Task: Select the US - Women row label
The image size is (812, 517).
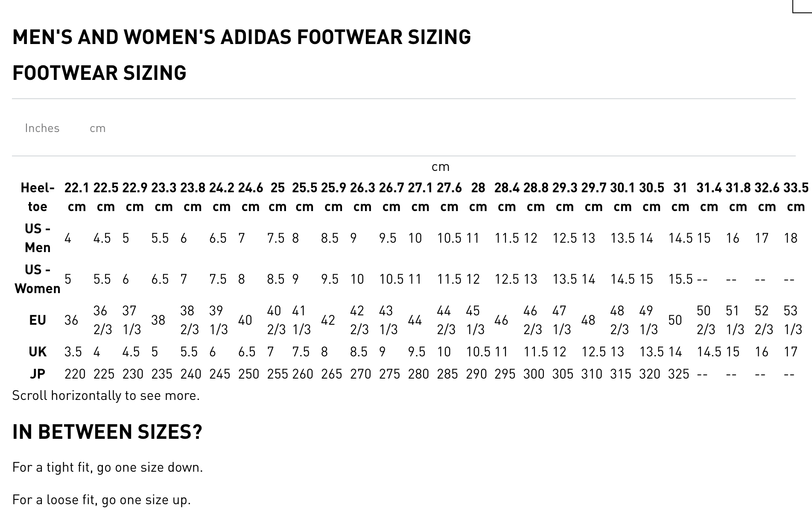Action: click(38, 279)
